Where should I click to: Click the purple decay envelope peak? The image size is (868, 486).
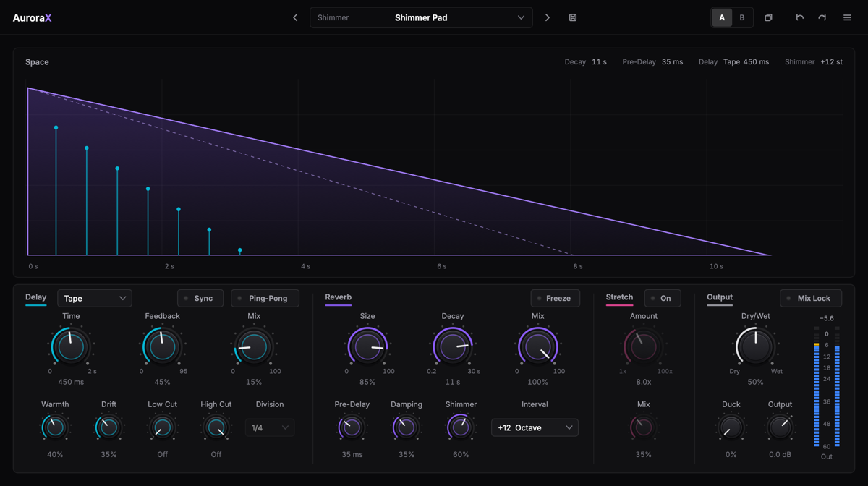(x=28, y=88)
